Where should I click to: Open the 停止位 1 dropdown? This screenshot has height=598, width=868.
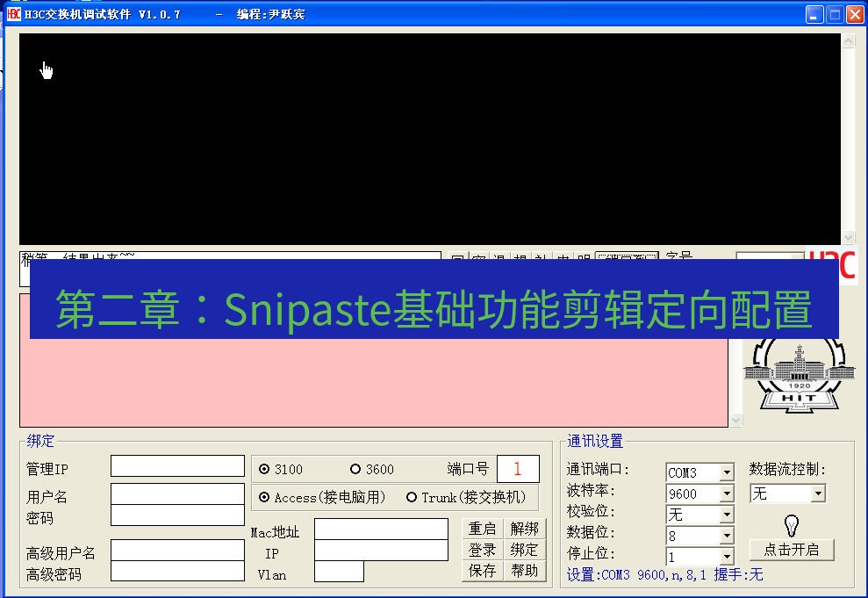[727, 557]
